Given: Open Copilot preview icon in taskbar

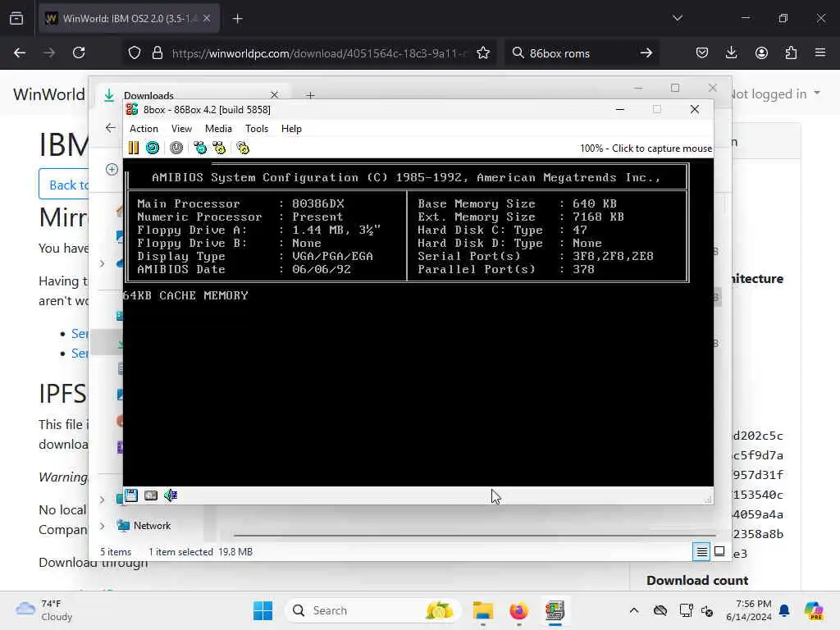Looking at the screenshot, I should [814, 610].
